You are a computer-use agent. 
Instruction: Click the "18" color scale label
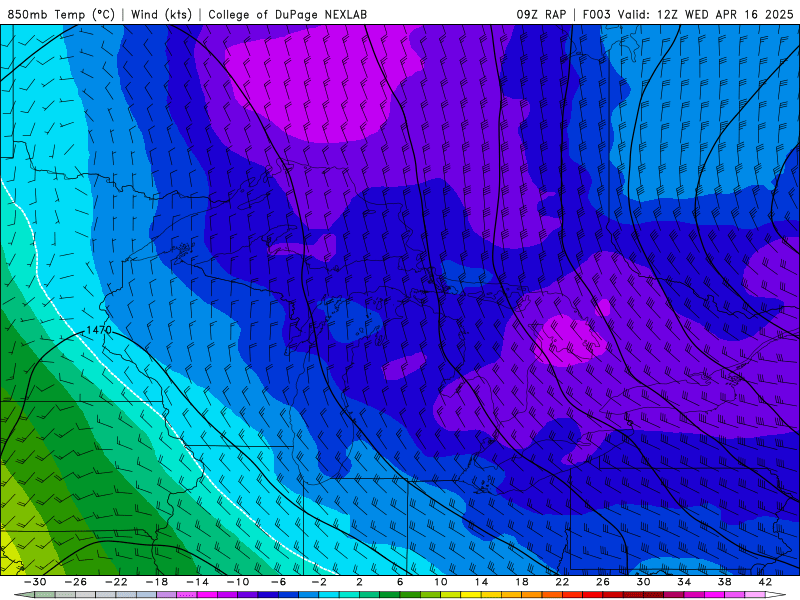point(521,582)
